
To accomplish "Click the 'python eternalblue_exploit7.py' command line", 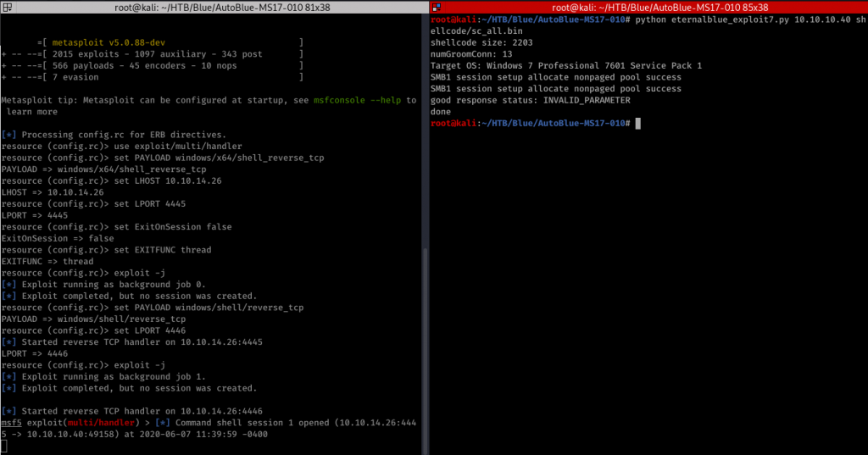I will pyautogui.click(x=648, y=20).
